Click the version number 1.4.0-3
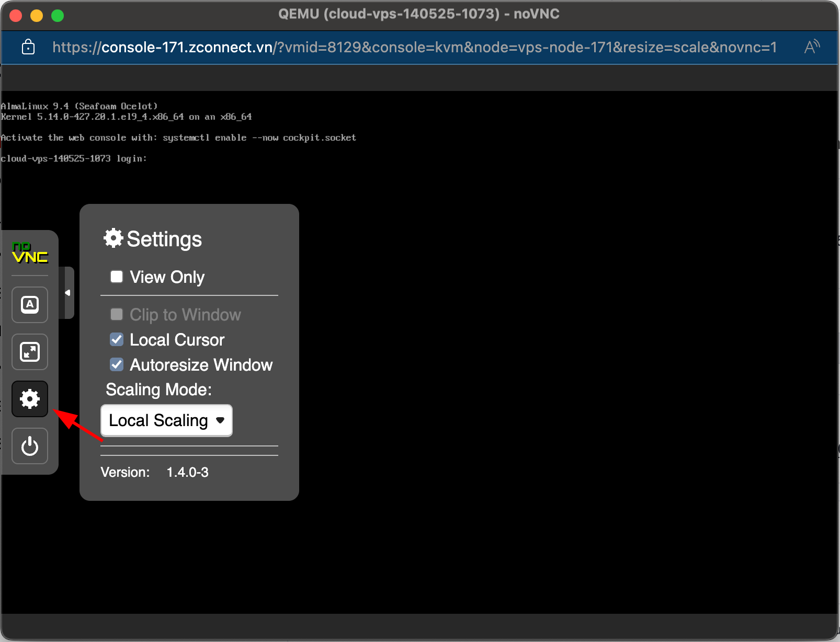The width and height of the screenshot is (840, 642). click(187, 472)
